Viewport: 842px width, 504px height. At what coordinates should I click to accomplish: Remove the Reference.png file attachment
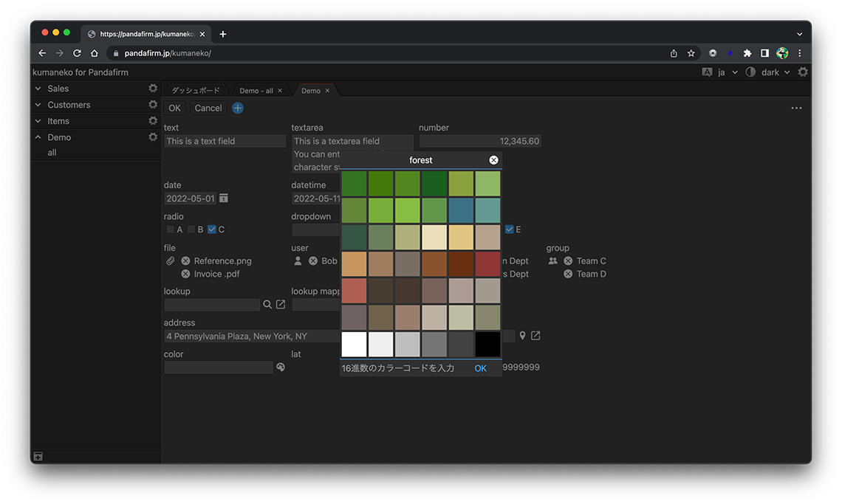[185, 261]
